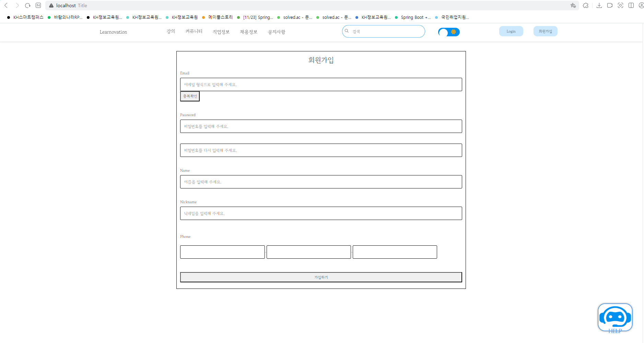Viewport: 644px width, 343px height.
Task: Open the browser downloads icon
Action: (599, 5)
